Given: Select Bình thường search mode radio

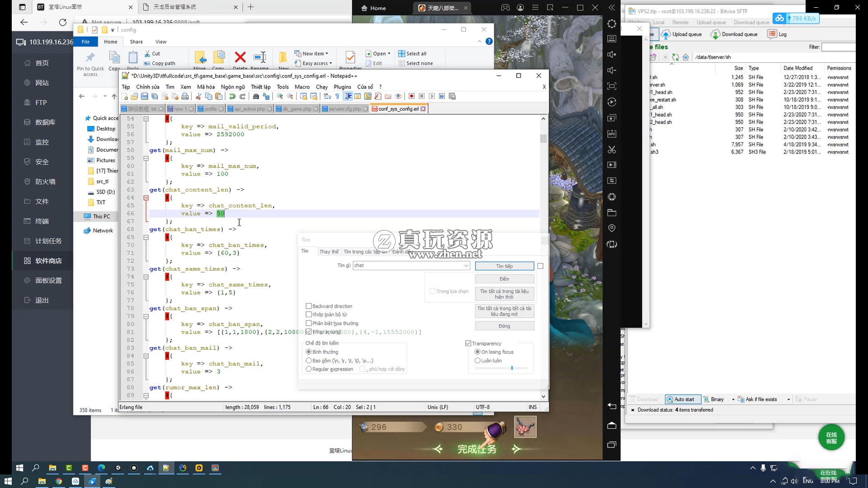Looking at the screenshot, I should pyautogui.click(x=309, y=352).
